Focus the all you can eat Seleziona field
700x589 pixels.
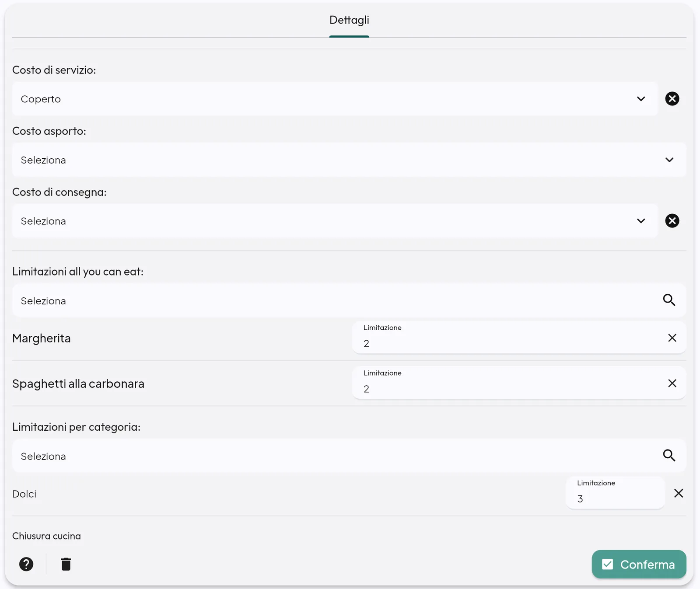tap(349, 300)
